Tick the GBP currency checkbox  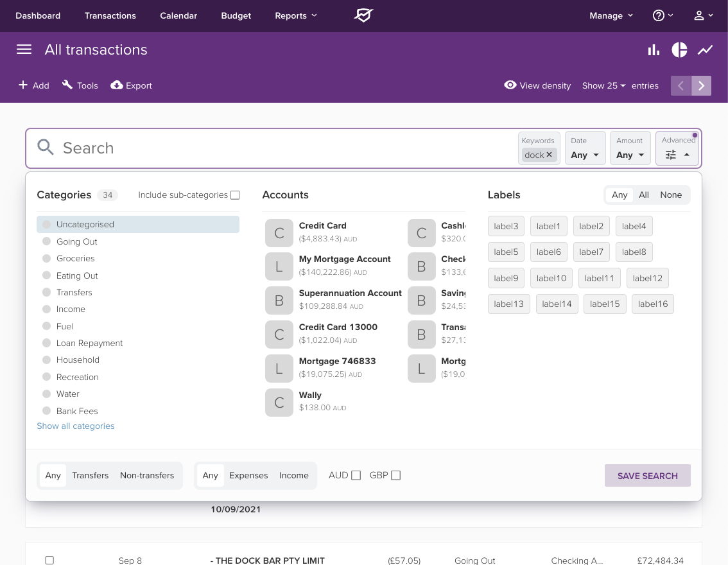(395, 476)
